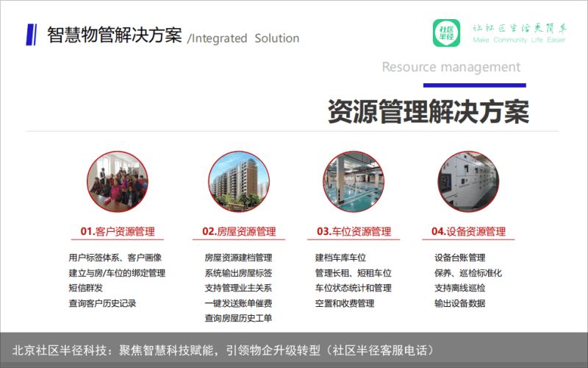This screenshot has height=368, width=588.
Task: Click the 建立与房/车位的绑定管理 line
Action: click(x=117, y=273)
